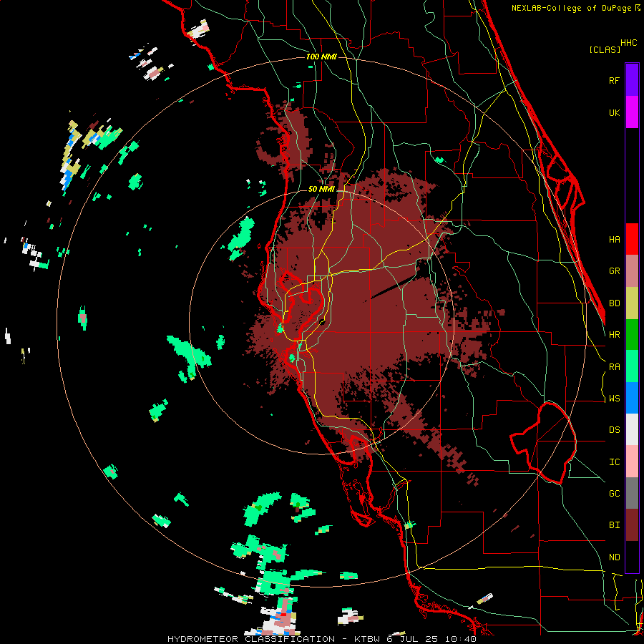
Task: Click the red HA color swatch in legend
Action: (x=632, y=239)
